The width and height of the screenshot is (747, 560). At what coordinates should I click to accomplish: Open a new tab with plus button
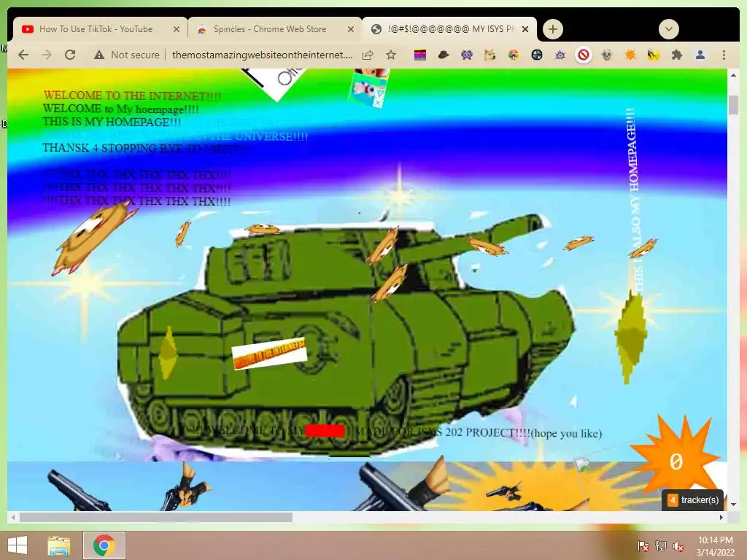(x=553, y=29)
